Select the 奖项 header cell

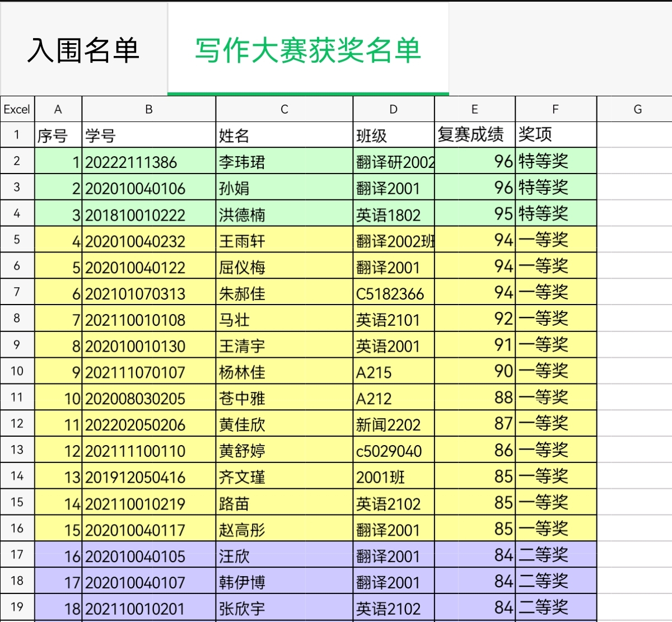(x=556, y=134)
